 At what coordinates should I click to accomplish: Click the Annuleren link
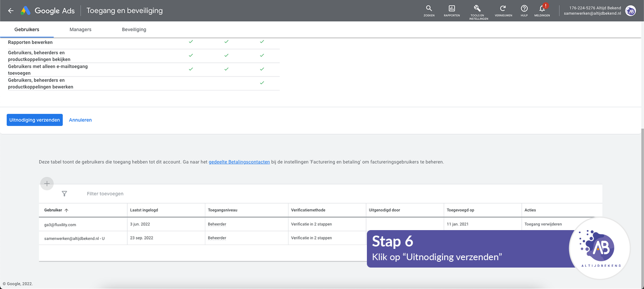pyautogui.click(x=80, y=120)
